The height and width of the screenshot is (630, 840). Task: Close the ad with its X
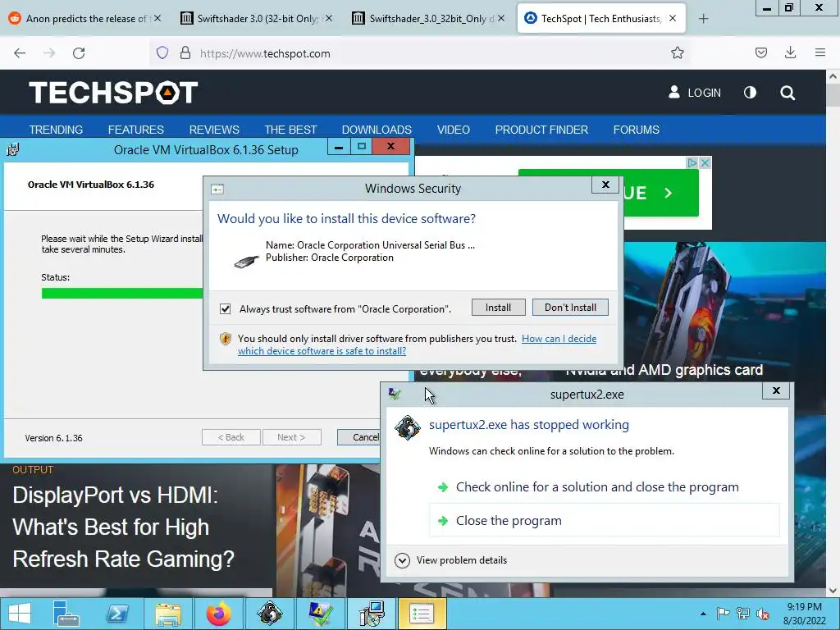(705, 162)
